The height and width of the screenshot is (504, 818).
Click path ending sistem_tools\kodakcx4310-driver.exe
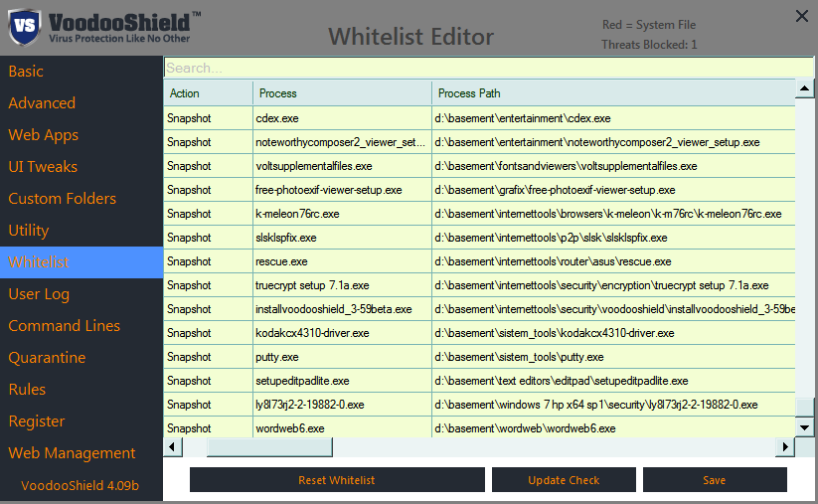(613, 333)
